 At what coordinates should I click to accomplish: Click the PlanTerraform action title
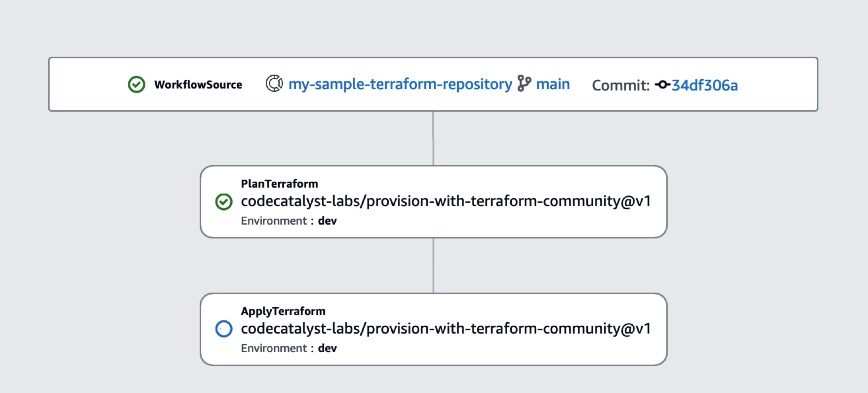click(280, 184)
